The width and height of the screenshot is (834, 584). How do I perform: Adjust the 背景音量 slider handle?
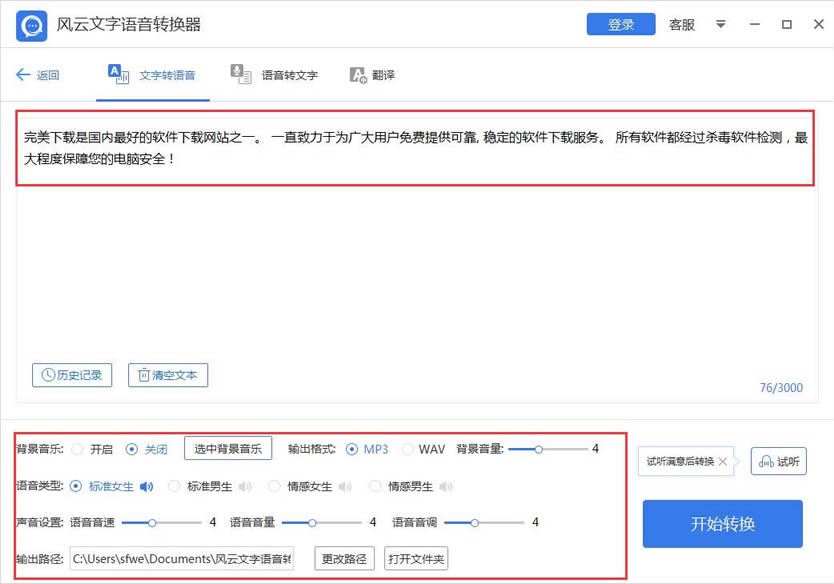[x=539, y=449]
